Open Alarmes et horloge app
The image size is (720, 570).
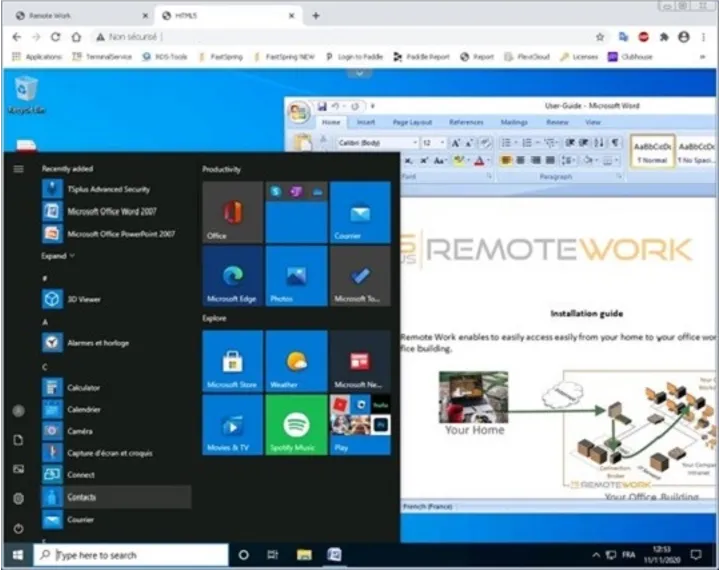pyautogui.click(x=116, y=343)
